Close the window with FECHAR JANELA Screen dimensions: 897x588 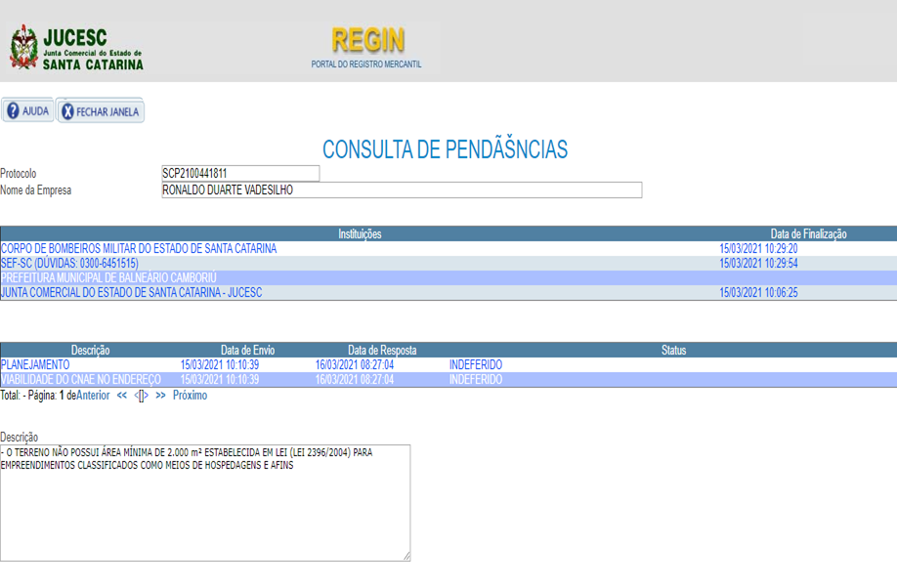pos(100,111)
